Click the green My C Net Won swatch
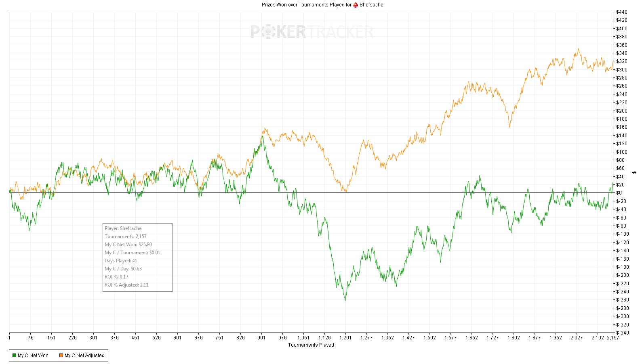The image size is (642, 364). click(x=14, y=356)
